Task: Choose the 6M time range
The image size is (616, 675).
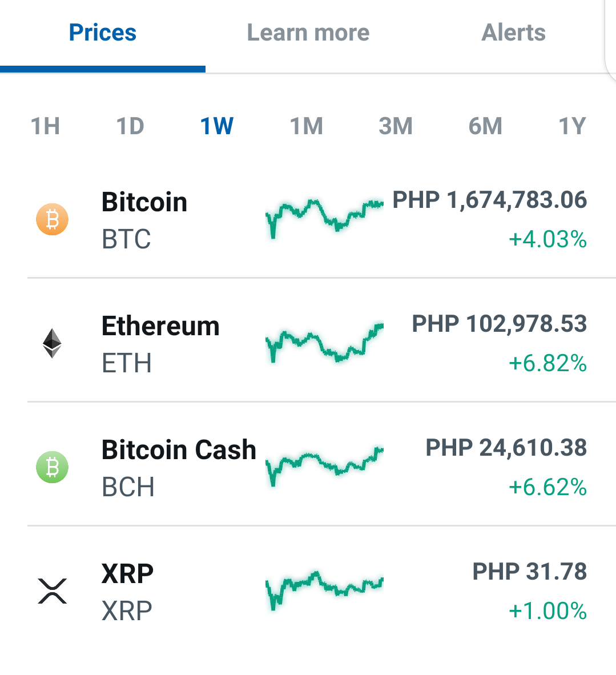Action: pyautogui.click(x=485, y=126)
